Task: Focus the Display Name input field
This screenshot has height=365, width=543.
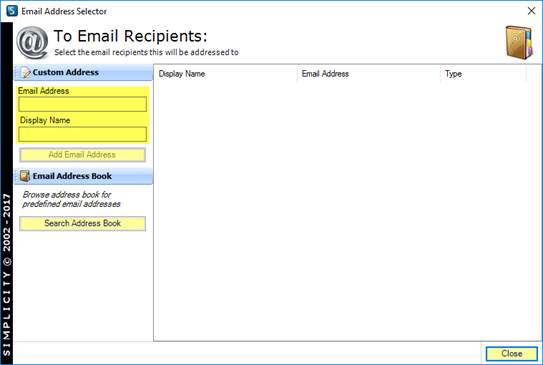Action: (82, 134)
